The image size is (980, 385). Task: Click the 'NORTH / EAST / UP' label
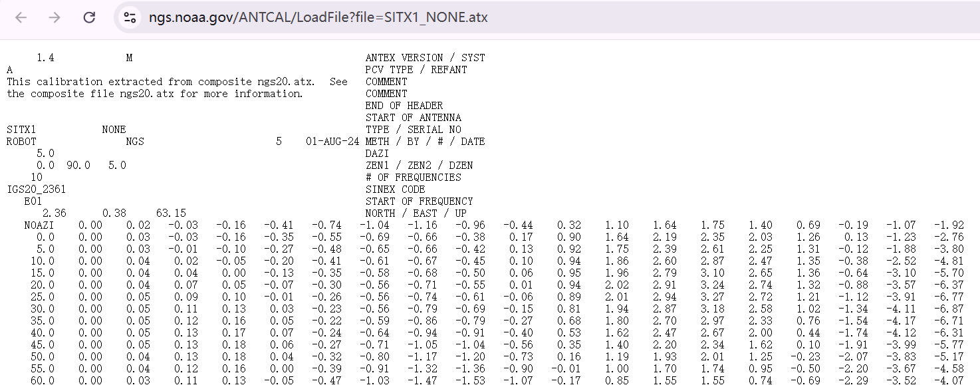416,213
